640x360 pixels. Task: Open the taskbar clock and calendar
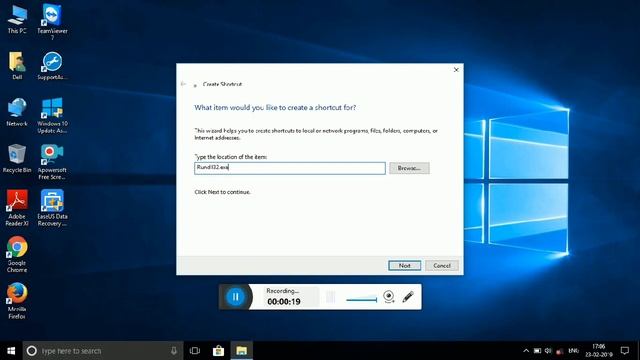(599, 351)
